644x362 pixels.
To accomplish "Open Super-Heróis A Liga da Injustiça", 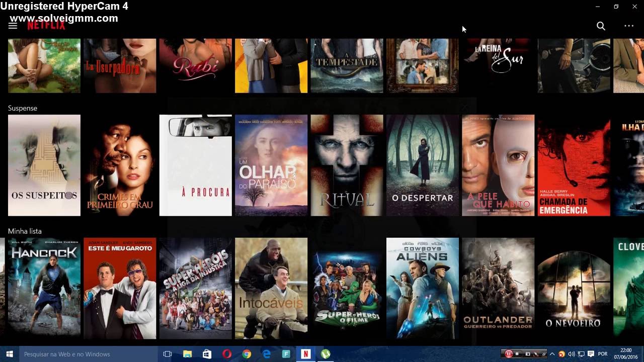I will [196, 288].
